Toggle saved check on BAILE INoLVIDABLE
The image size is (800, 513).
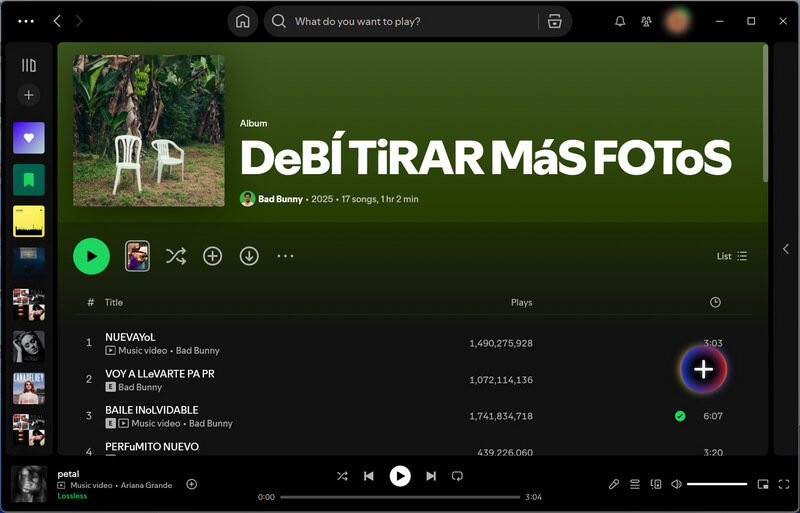coord(680,416)
